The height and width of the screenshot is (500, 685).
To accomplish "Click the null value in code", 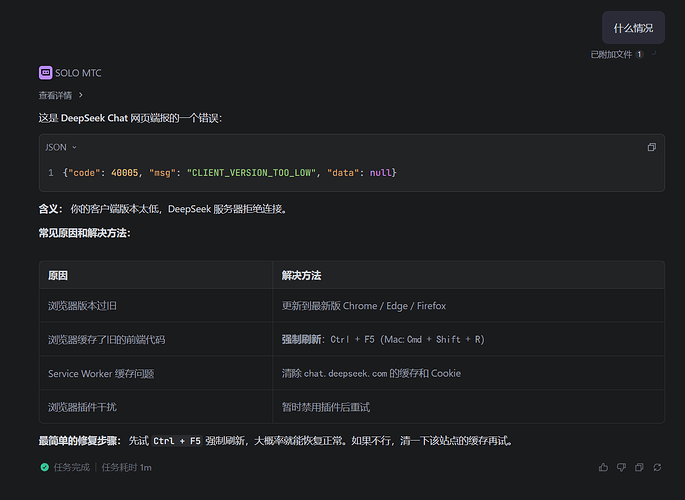I will 381,173.
